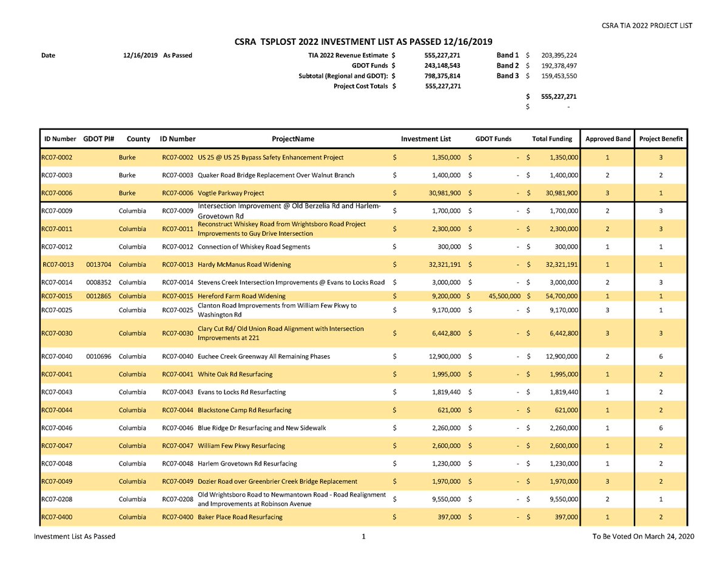
Task: Select 'White Oak Rd Resurfacing' project
Action: click(x=235, y=374)
